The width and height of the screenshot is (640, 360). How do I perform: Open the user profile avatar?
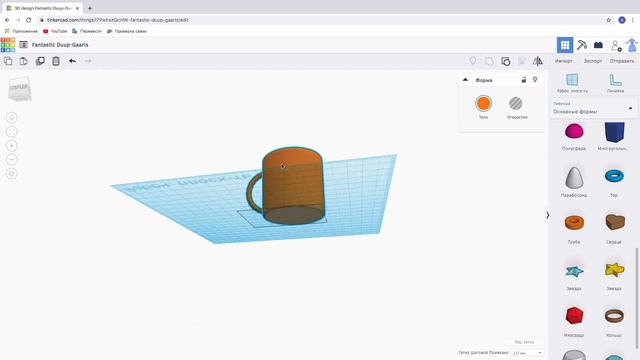[x=632, y=45]
